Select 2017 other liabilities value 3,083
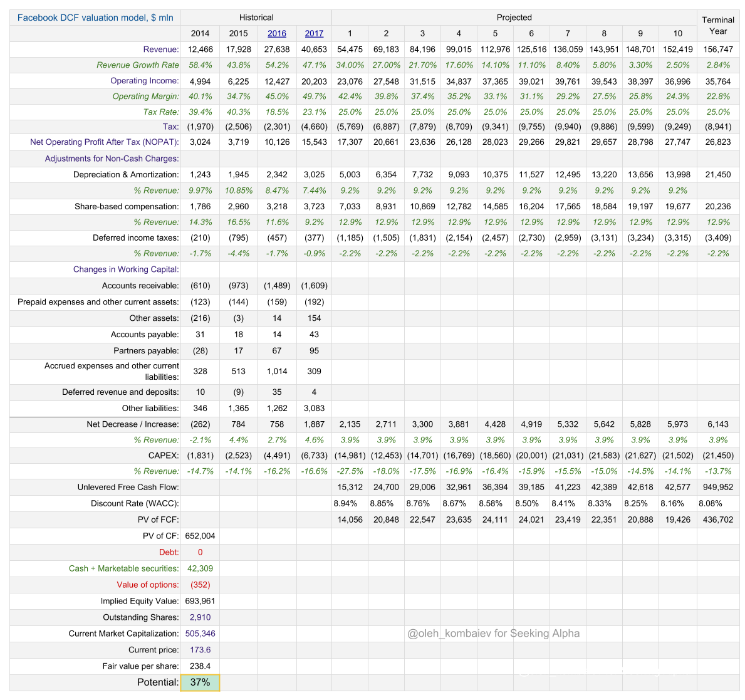745x700 pixels. (314, 408)
